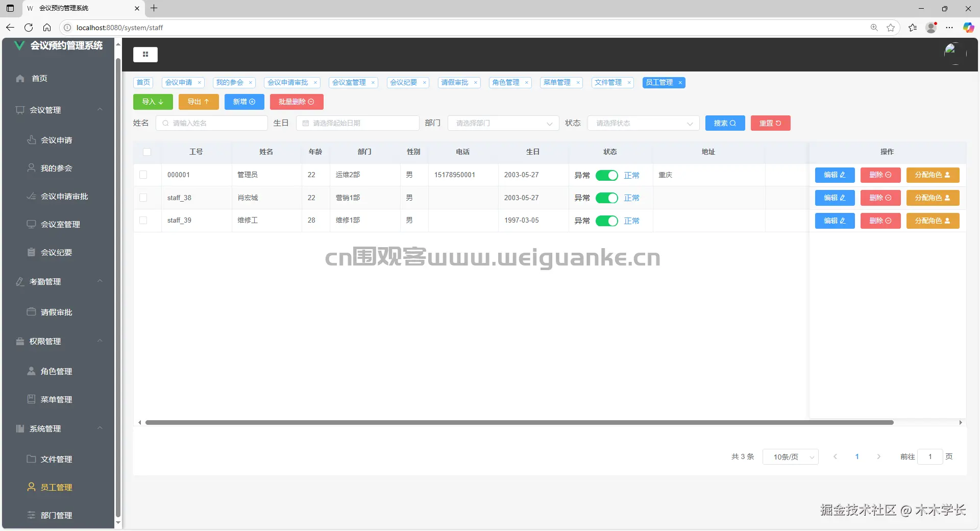Open browser settings ellipsis menu
The image size is (980, 531).
[x=949, y=28]
